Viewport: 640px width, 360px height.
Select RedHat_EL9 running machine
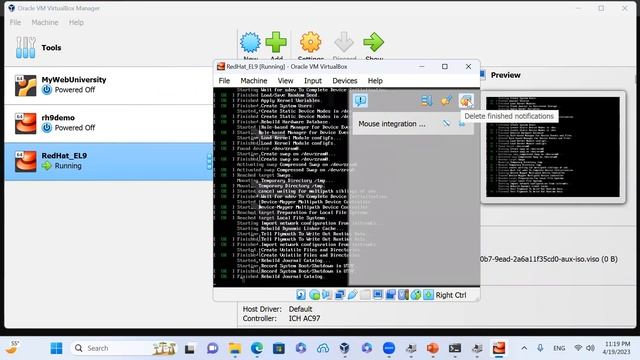click(109, 161)
